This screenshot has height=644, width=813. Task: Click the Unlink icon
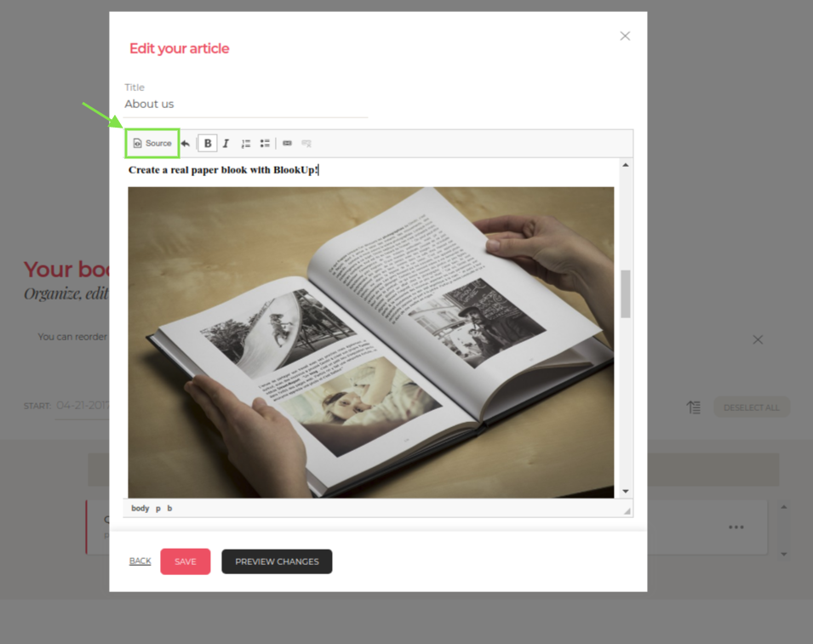tap(306, 144)
